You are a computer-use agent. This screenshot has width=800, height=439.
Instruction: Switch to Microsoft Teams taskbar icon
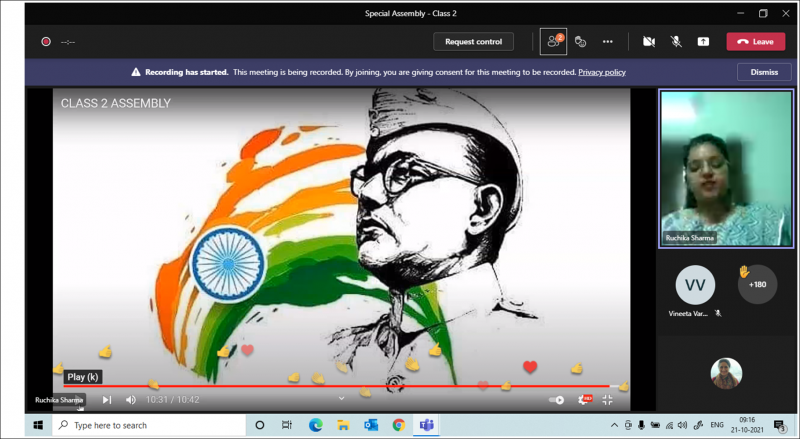pos(426,425)
